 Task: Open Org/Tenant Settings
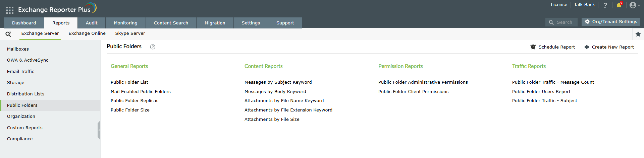pyautogui.click(x=611, y=22)
